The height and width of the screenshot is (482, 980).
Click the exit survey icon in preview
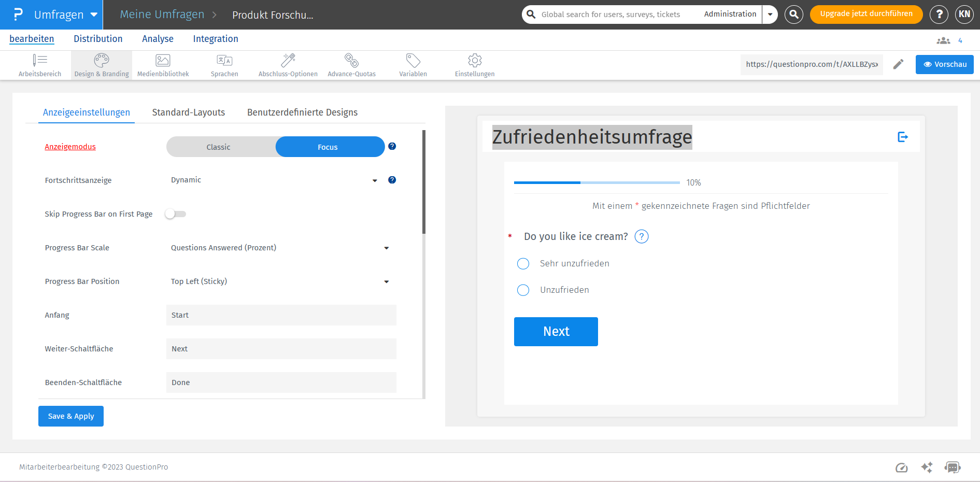coord(903,137)
